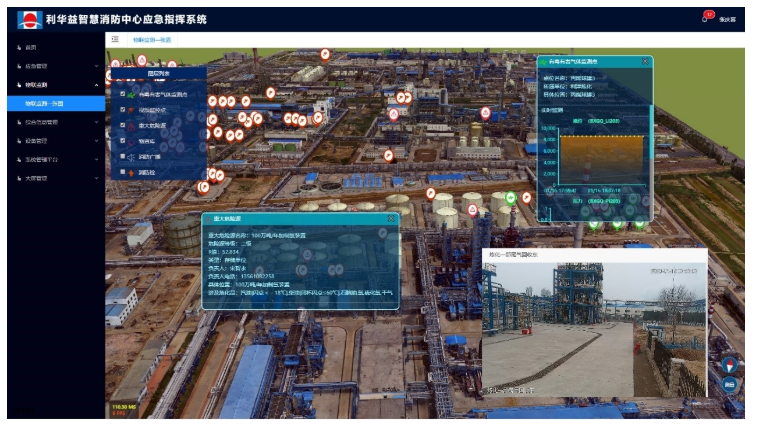Click the hand icon beside 应急管理

tap(19, 66)
